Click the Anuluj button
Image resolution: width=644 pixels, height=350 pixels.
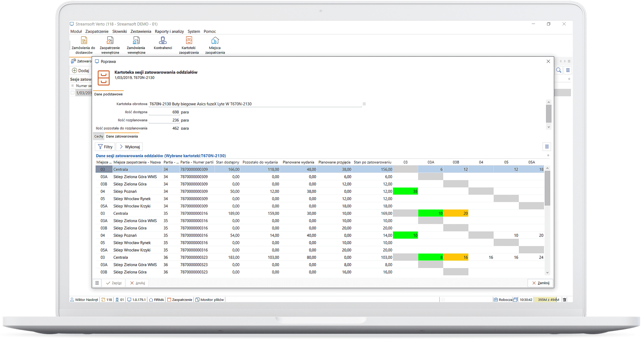click(137, 283)
